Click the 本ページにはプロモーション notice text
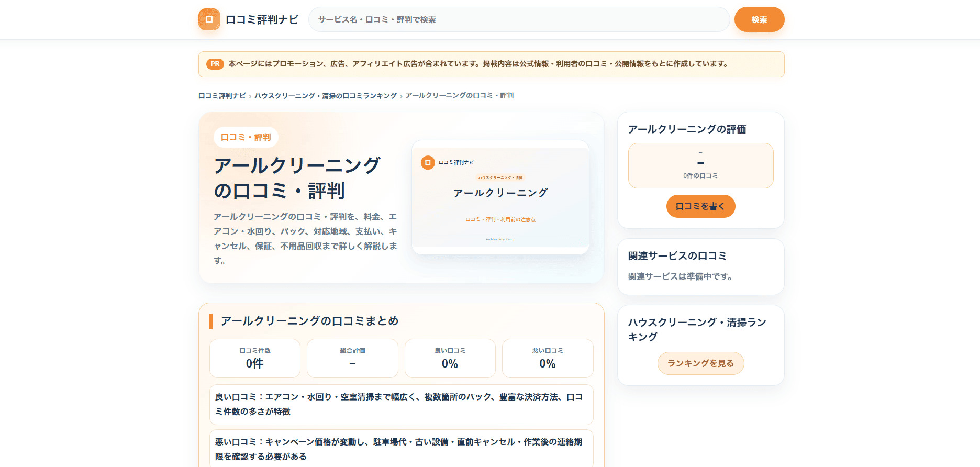Viewport: 980px width, 467px height. 478,64
